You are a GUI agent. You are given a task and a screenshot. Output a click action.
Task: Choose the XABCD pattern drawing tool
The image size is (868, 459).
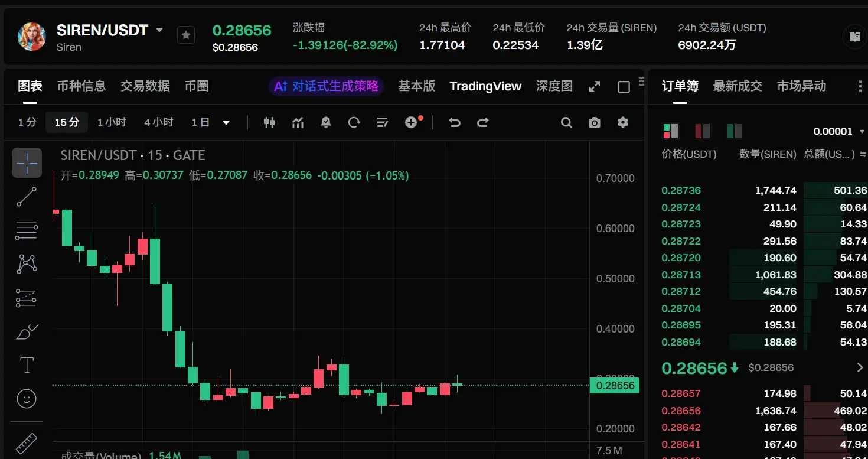coord(27,264)
